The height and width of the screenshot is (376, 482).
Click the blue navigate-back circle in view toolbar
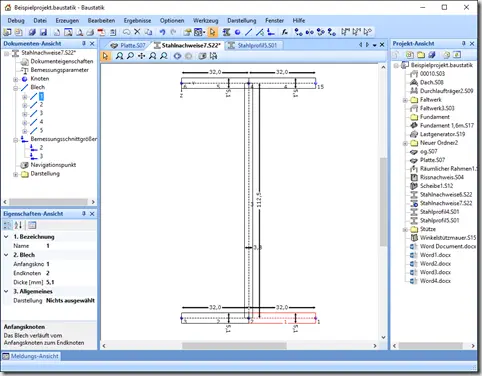(177, 56)
